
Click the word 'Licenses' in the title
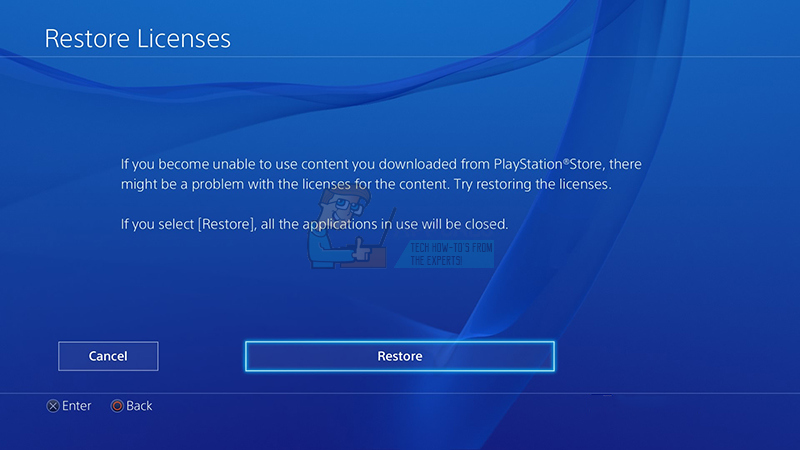[x=184, y=39]
